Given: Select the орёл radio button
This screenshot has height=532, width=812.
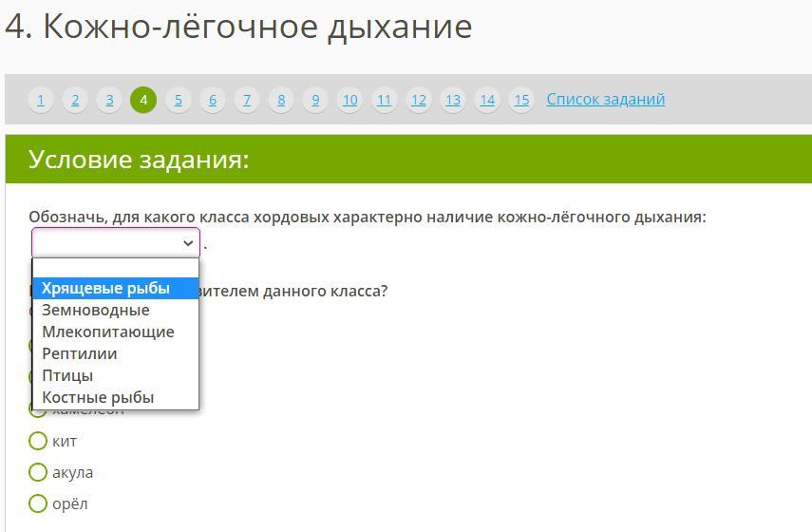Looking at the screenshot, I should click(x=38, y=503).
